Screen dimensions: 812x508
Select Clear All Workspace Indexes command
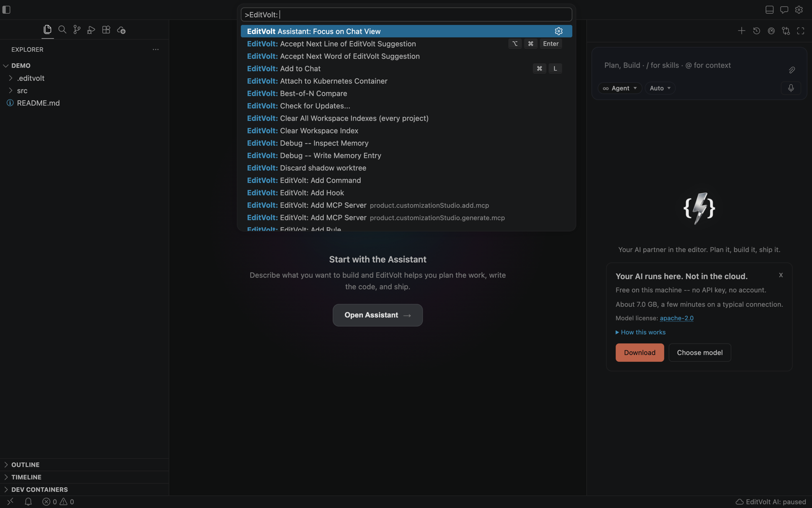coord(407,118)
